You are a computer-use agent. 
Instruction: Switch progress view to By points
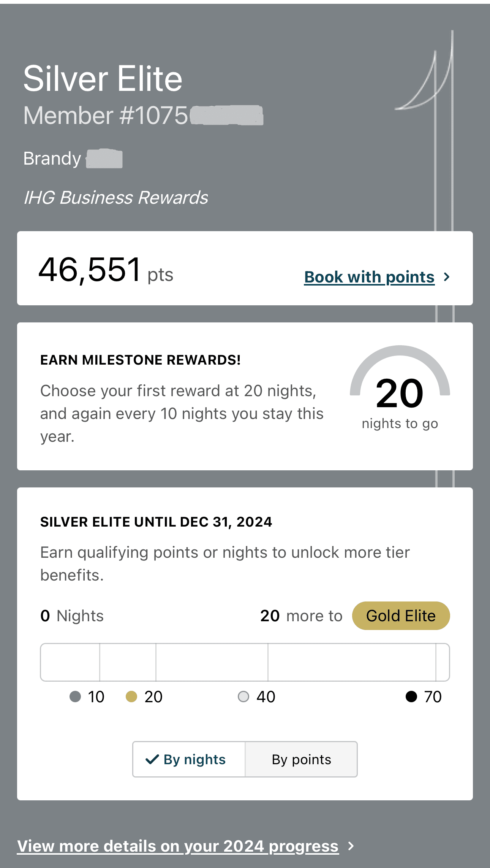tap(301, 759)
